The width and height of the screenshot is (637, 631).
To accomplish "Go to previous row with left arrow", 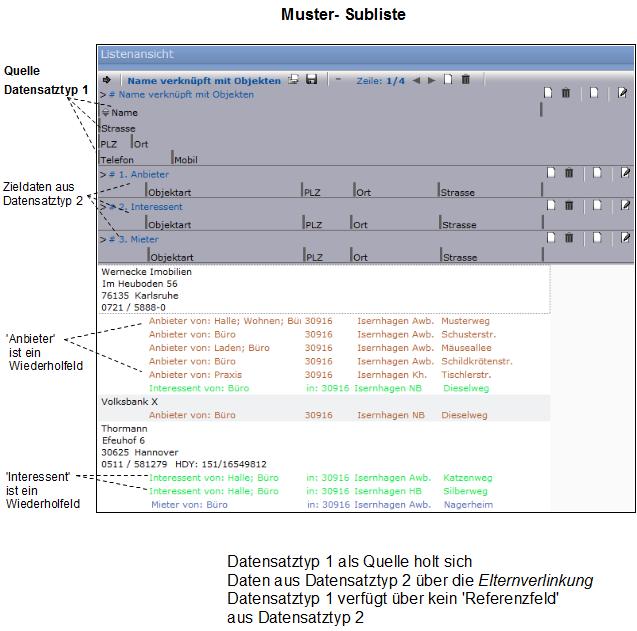I will [x=417, y=80].
